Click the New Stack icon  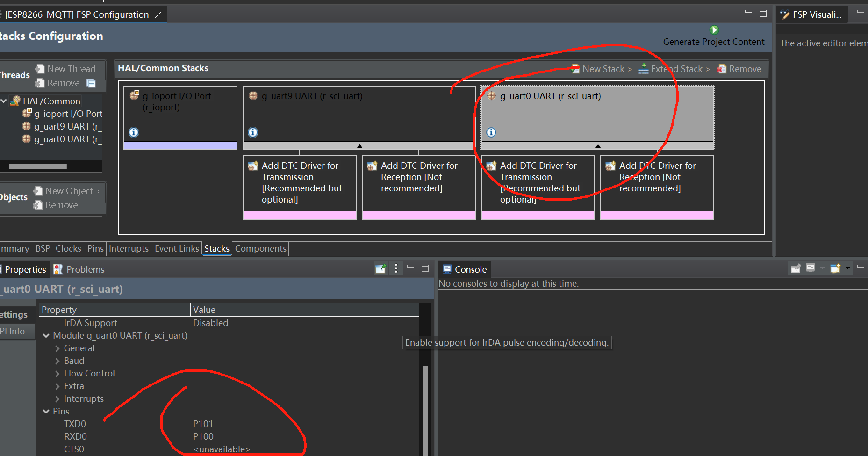coord(575,69)
